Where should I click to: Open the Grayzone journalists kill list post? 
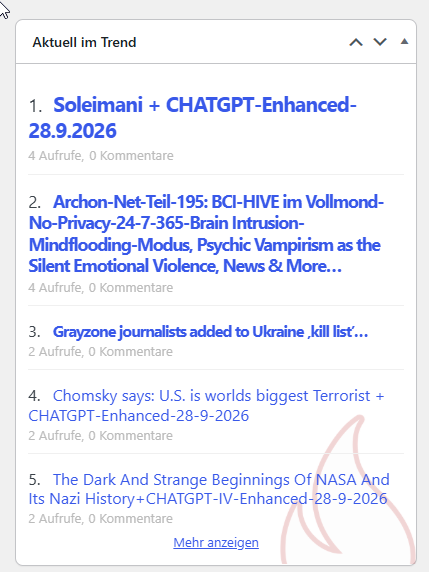(x=210, y=332)
